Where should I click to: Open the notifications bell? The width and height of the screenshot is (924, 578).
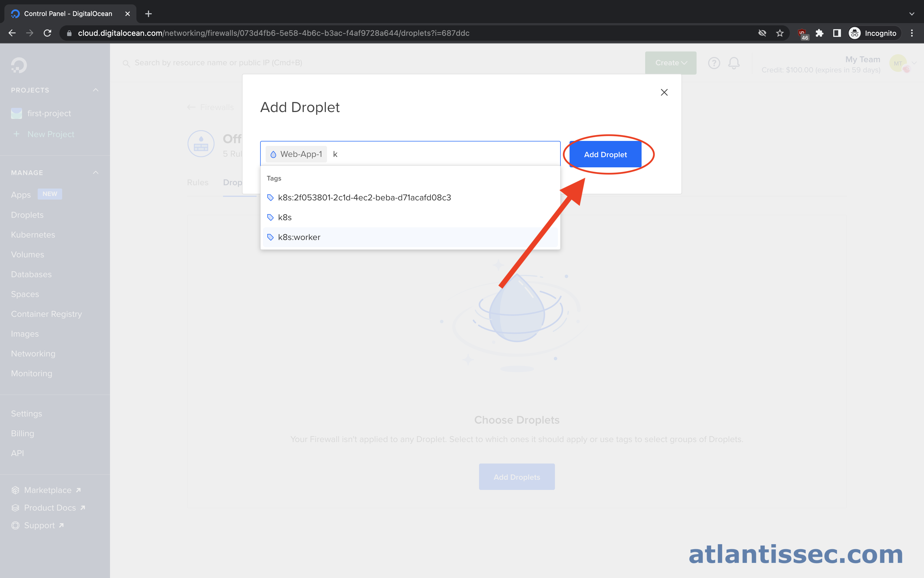(733, 63)
